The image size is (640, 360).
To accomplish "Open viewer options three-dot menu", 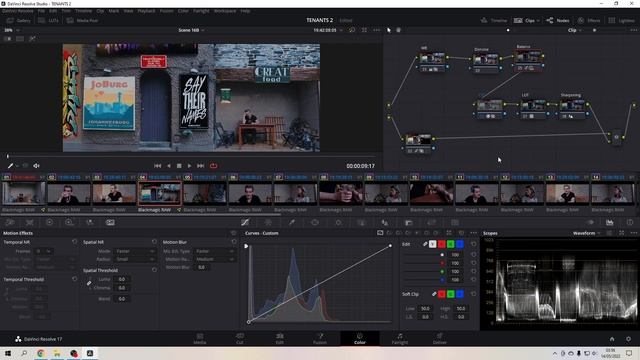I will point(376,30).
